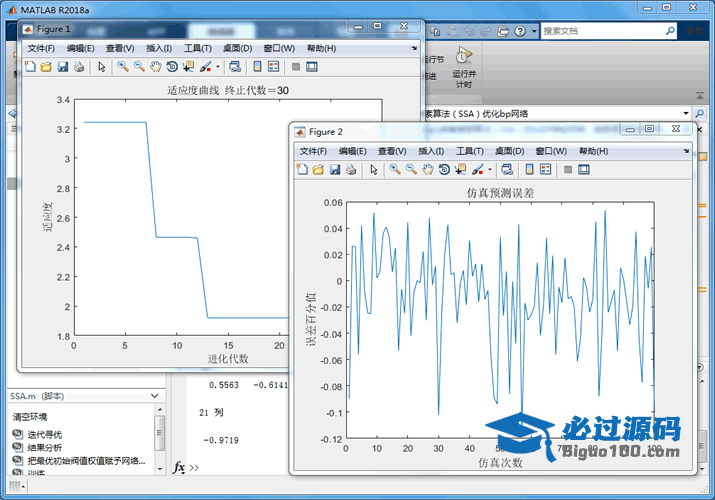Toggle Insert Colorbar in Figure 1 toolbar
Viewport: 715px width, 500px height.
pyautogui.click(x=255, y=67)
